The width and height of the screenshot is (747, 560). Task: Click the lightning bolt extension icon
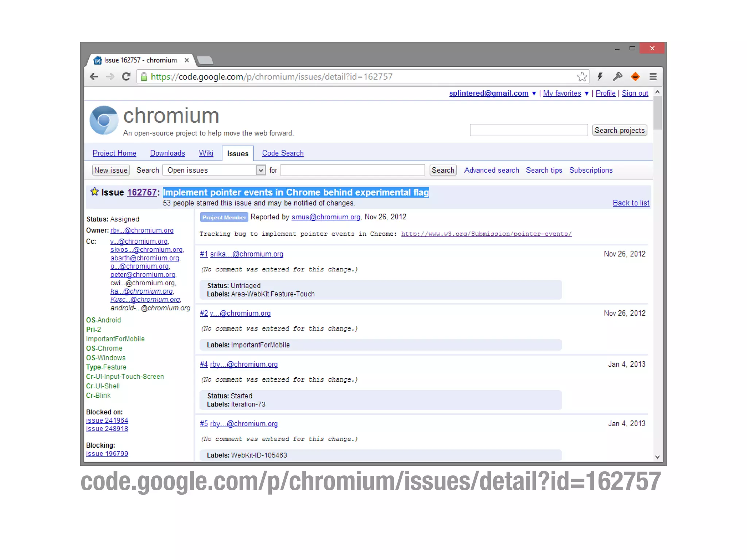600,77
